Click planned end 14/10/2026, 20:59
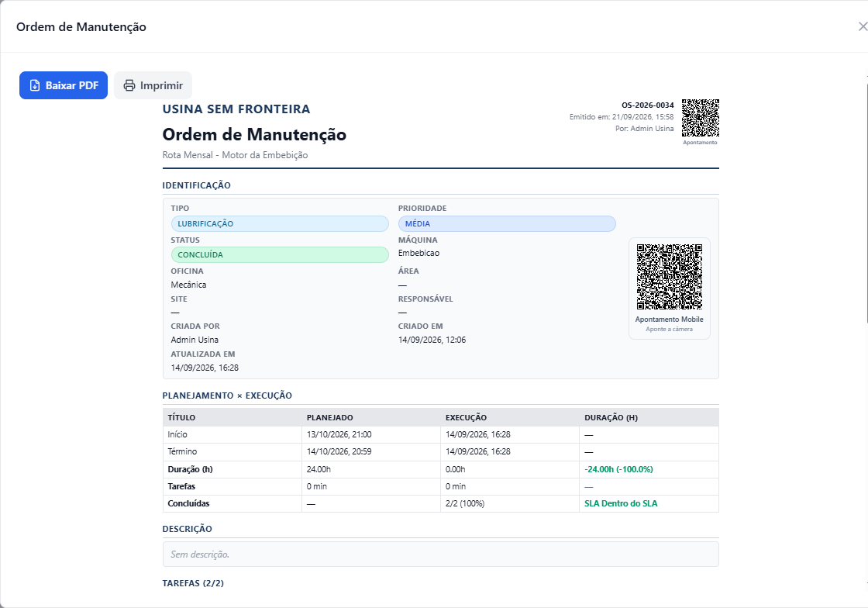The image size is (868, 608). [x=339, y=452]
